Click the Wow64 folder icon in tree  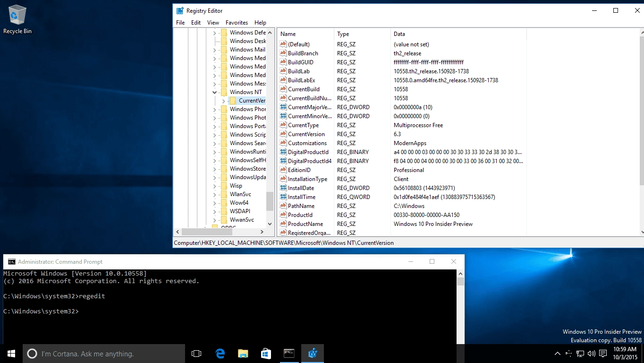click(x=224, y=203)
